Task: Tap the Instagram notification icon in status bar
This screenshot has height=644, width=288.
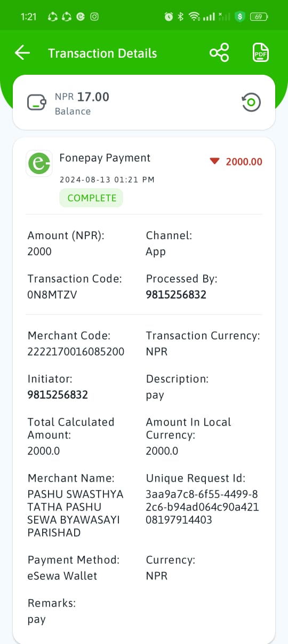Action: (x=94, y=17)
